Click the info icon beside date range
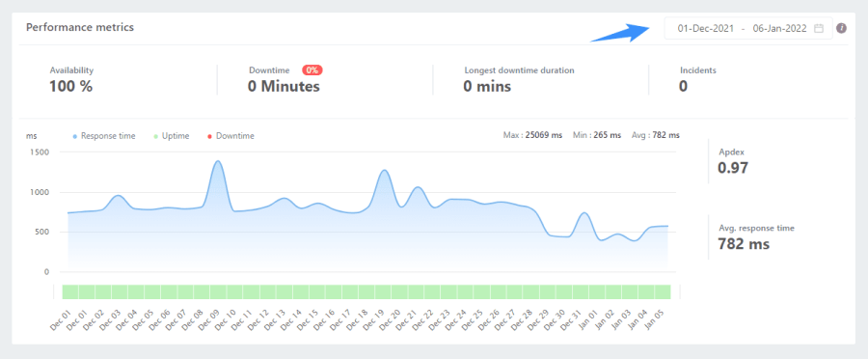Screen dimensions: 868x359 (x=841, y=28)
